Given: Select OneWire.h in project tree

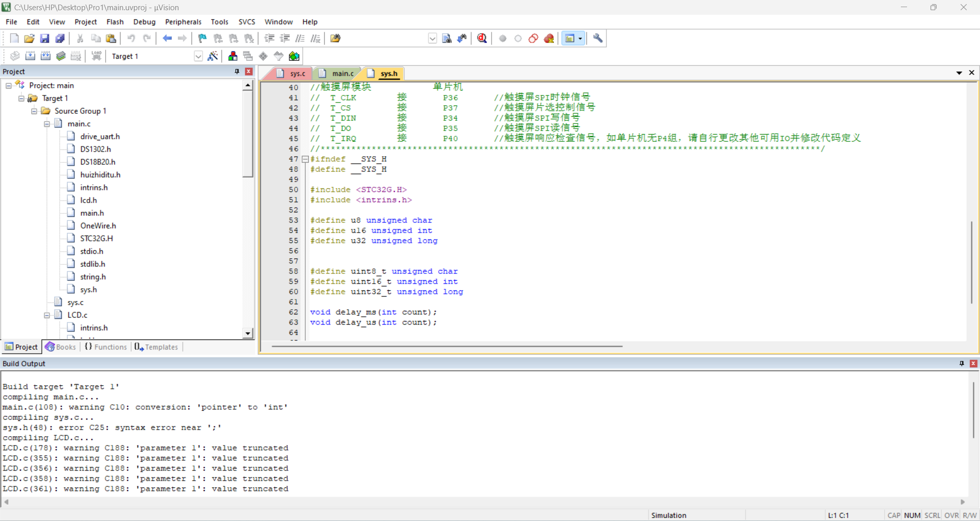Looking at the screenshot, I should (x=98, y=226).
